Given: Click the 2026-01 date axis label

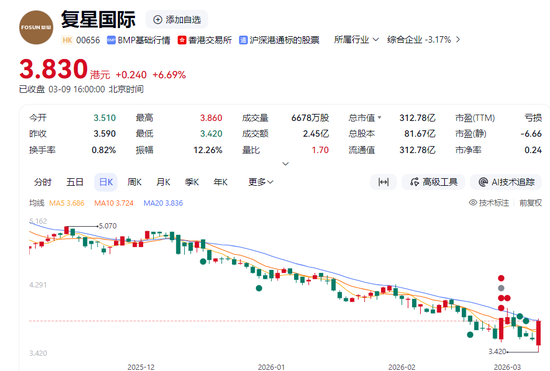Looking at the screenshot, I should pyautogui.click(x=271, y=367).
